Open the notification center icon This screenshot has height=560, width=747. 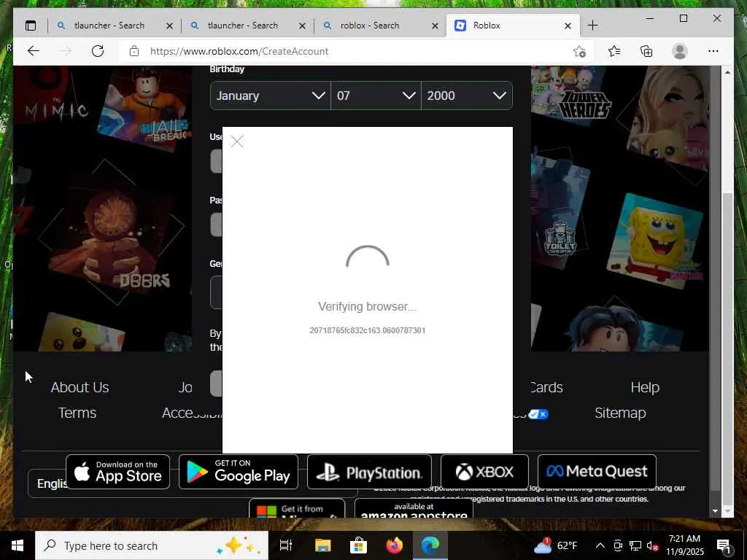tap(724, 546)
